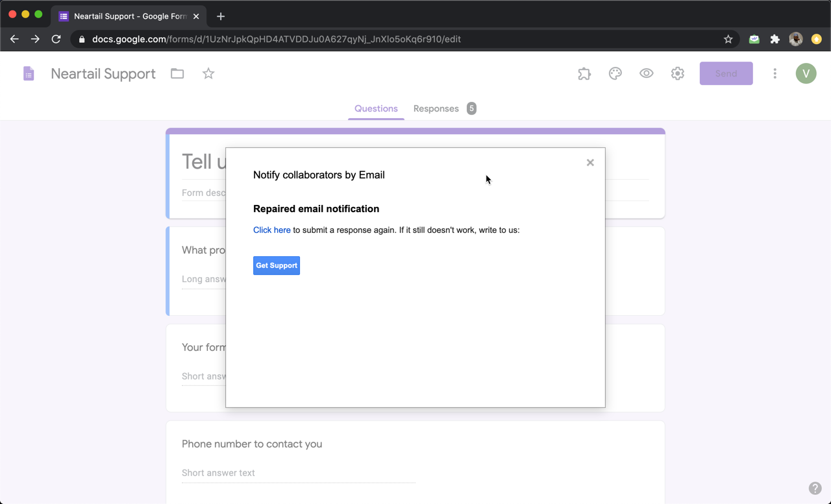Open the more options three-dot menu

click(x=775, y=74)
